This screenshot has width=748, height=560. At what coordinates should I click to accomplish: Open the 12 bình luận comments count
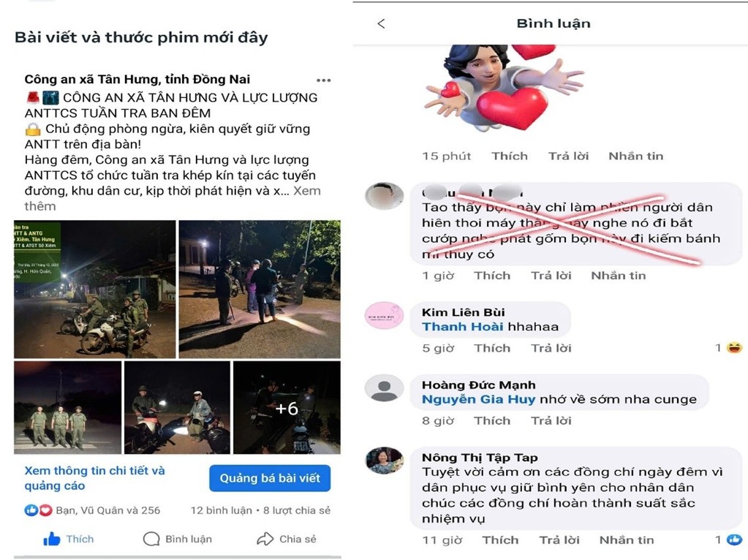click(222, 510)
